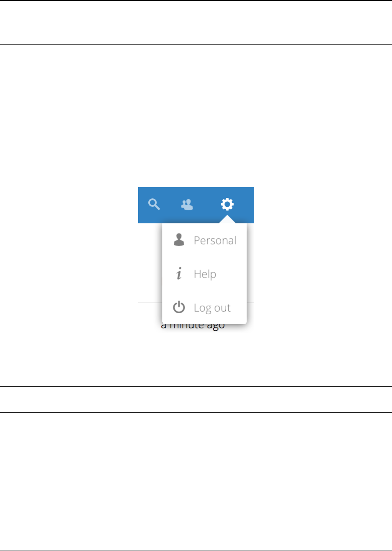Select Help from the dropdown menu
The width and height of the screenshot is (392, 551).
pyautogui.click(x=204, y=274)
